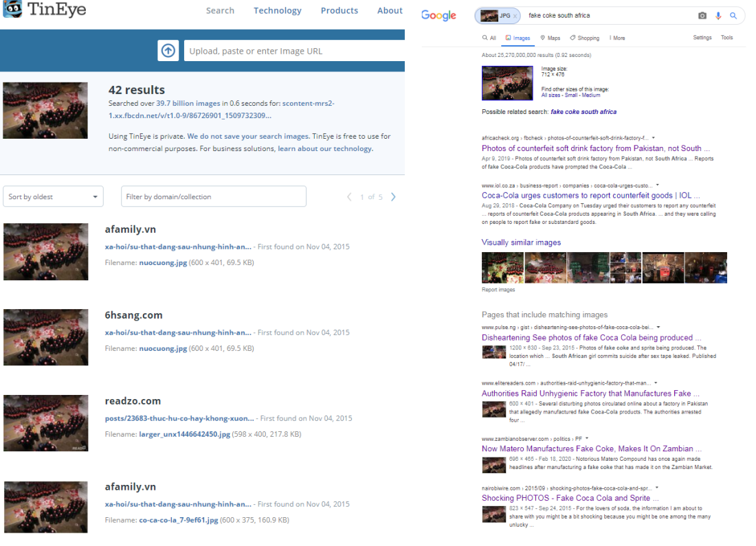Click 'Report images' link

click(x=498, y=290)
